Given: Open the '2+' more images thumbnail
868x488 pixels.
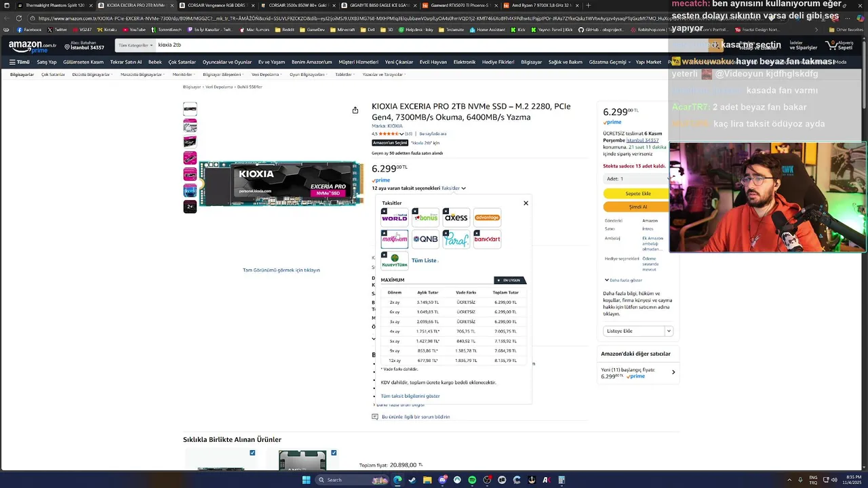Looking at the screenshot, I should (190, 207).
